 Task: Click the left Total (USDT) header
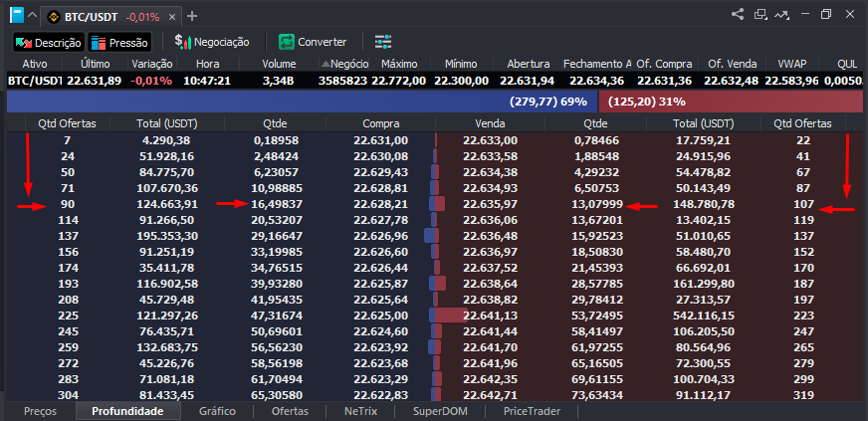click(x=167, y=123)
